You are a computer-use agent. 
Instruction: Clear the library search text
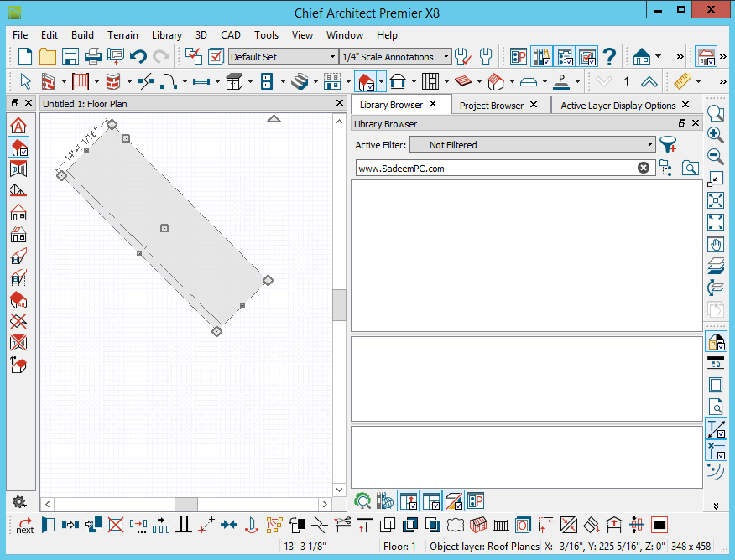644,168
